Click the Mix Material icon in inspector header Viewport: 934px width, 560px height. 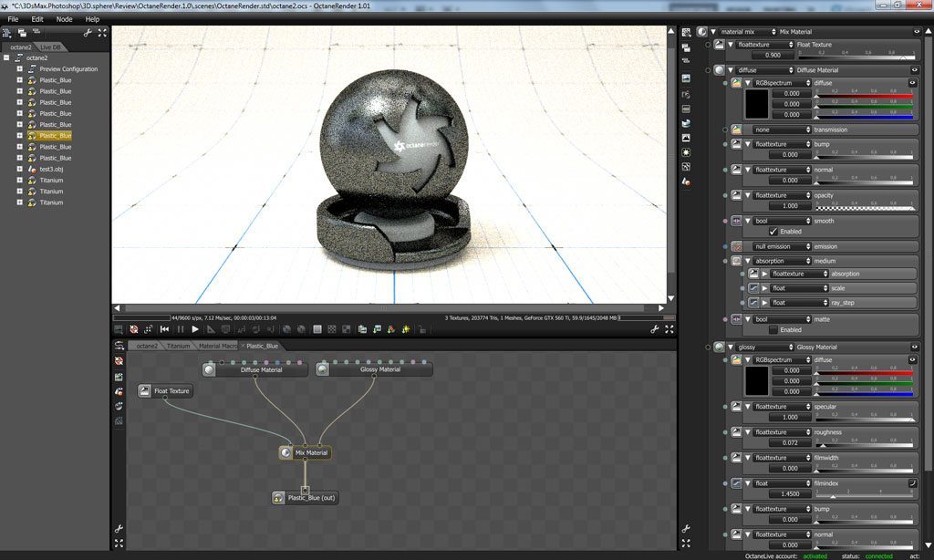coord(702,32)
